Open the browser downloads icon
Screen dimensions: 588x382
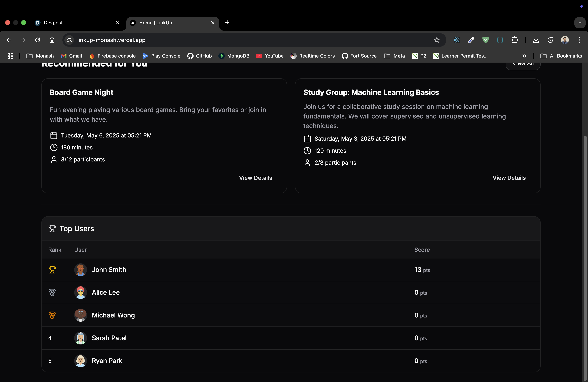click(x=536, y=40)
